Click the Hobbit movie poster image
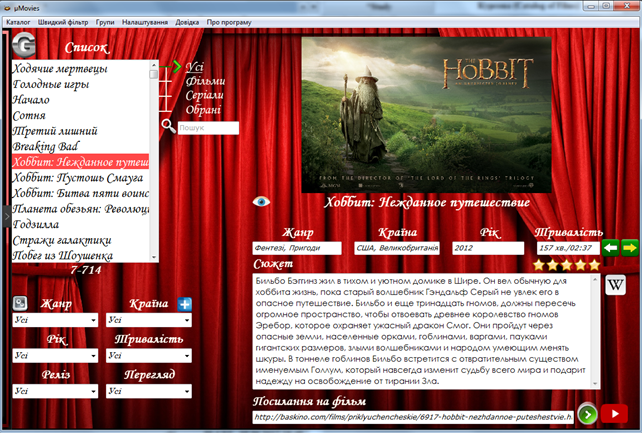642x433 pixels. 426,115
